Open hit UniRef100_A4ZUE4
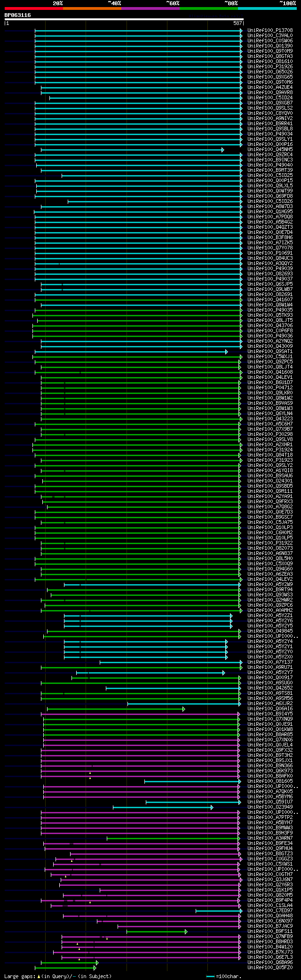This screenshot has height=980, width=301. [270, 88]
